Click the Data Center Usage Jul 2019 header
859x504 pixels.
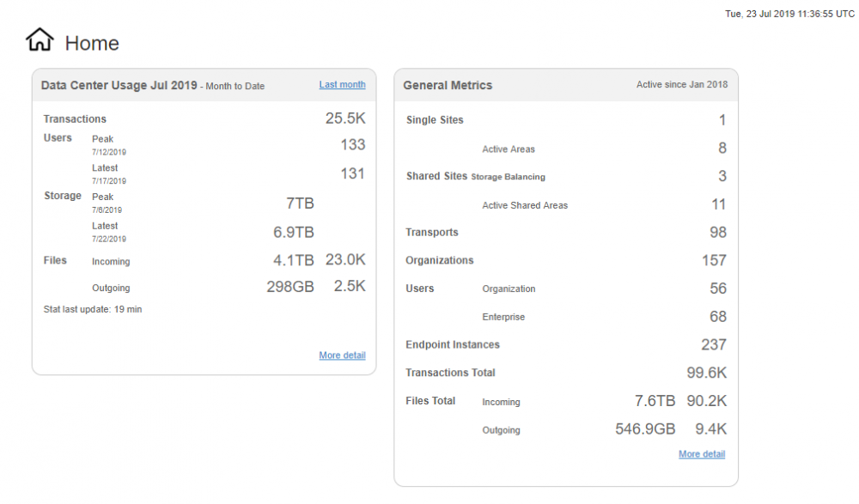(x=119, y=86)
